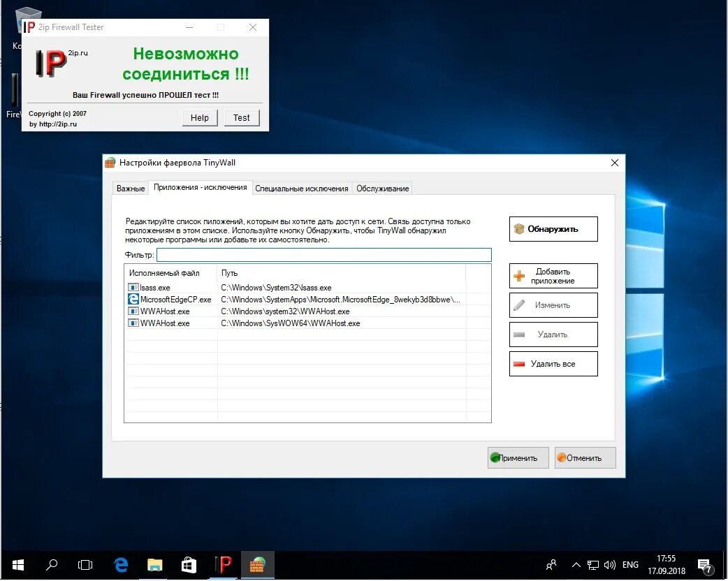The height and width of the screenshot is (581, 728).
Task: Open Microsoft Store from the taskbar
Action: (x=189, y=565)
